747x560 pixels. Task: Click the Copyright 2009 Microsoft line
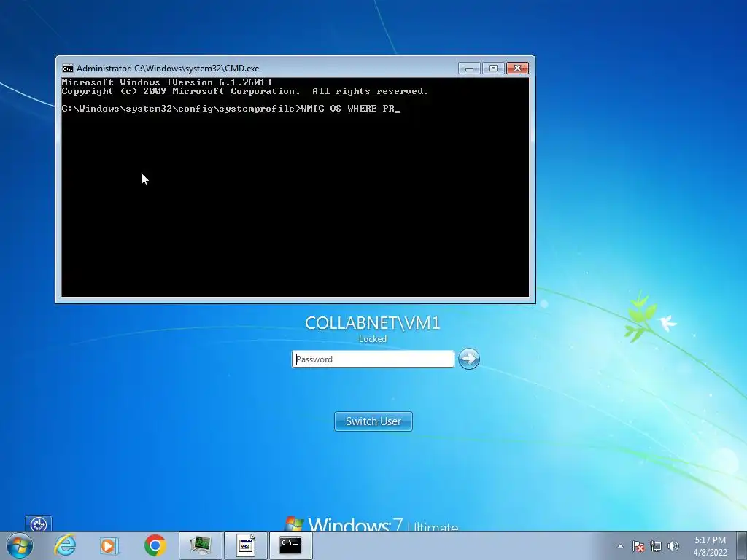tap(245, 91)
